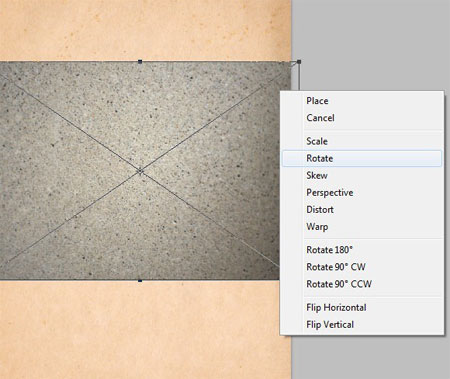
Task: Choose Perspective transform mode
Action: 362,192
